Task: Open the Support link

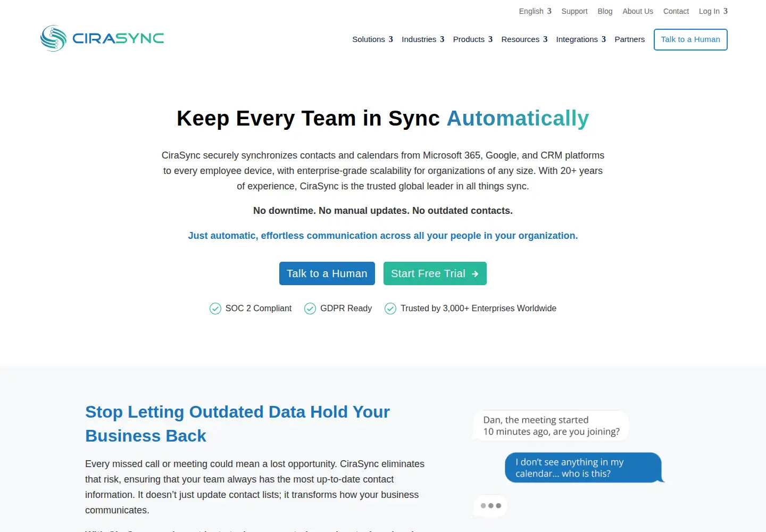Action: pos(574,11)
